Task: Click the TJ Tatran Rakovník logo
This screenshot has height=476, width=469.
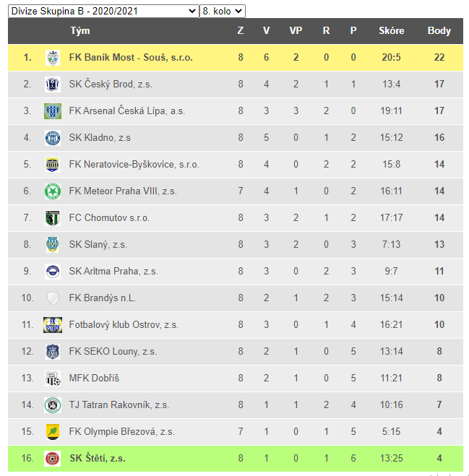Action: tap(52, 405)
